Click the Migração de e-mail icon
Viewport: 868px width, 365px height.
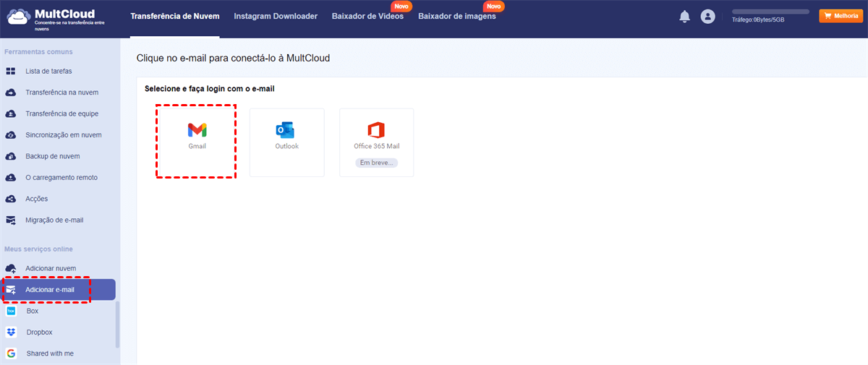(11, 220)
